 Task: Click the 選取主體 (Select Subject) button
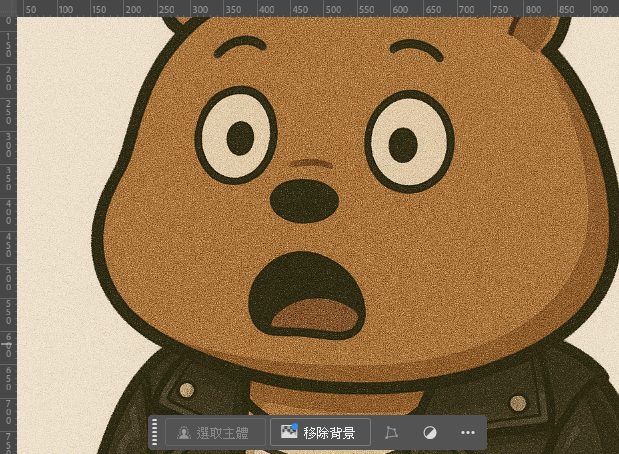215,432
